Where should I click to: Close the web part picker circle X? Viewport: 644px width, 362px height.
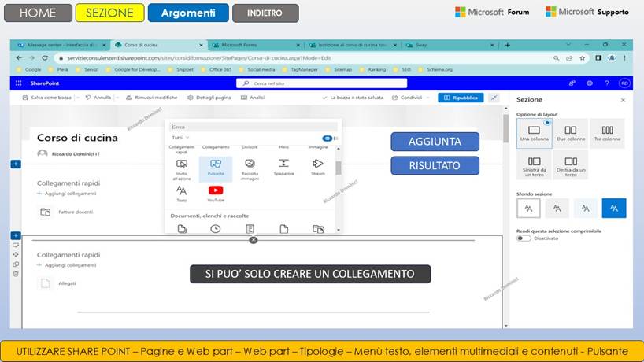pyautogui.click(x=254, y=240)
